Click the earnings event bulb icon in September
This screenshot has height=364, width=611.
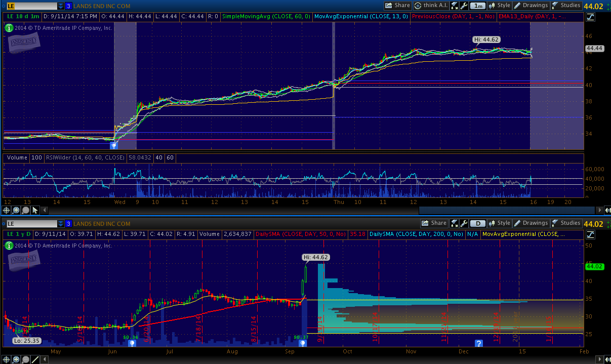point(302,343)
